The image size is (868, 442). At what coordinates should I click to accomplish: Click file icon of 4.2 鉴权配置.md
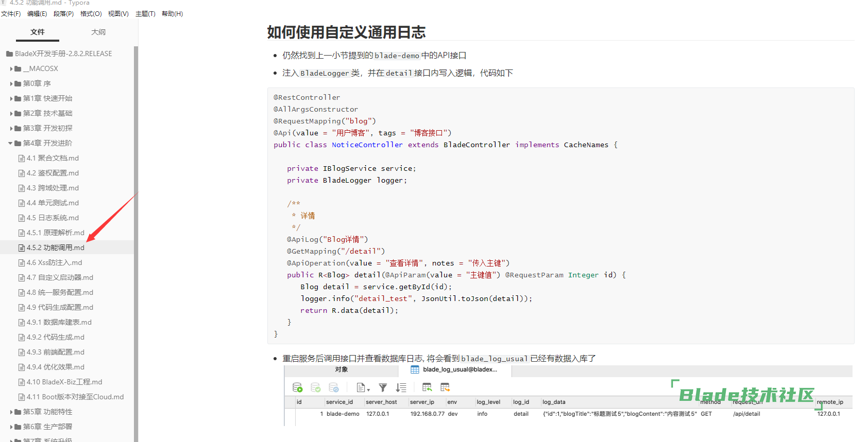coord(22,173)
